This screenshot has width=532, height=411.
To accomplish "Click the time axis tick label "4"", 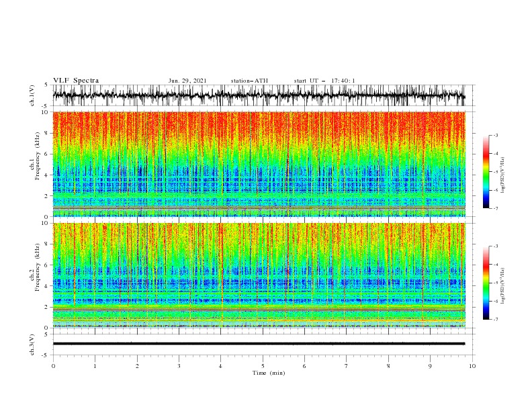I will pos(221,366).
